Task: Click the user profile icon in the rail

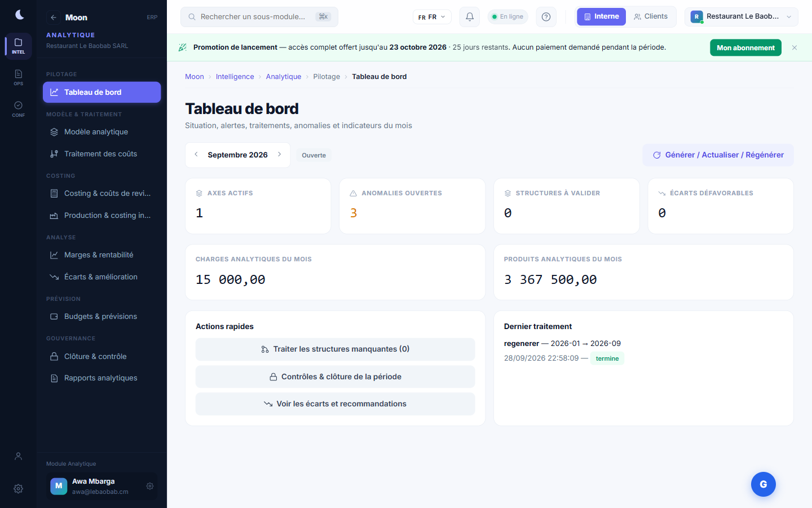Action: click(19, 456)
